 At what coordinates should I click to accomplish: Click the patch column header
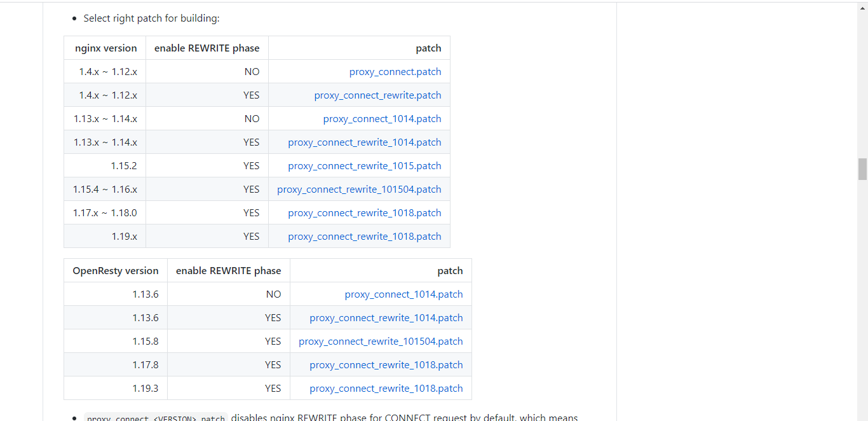point(429,48)
